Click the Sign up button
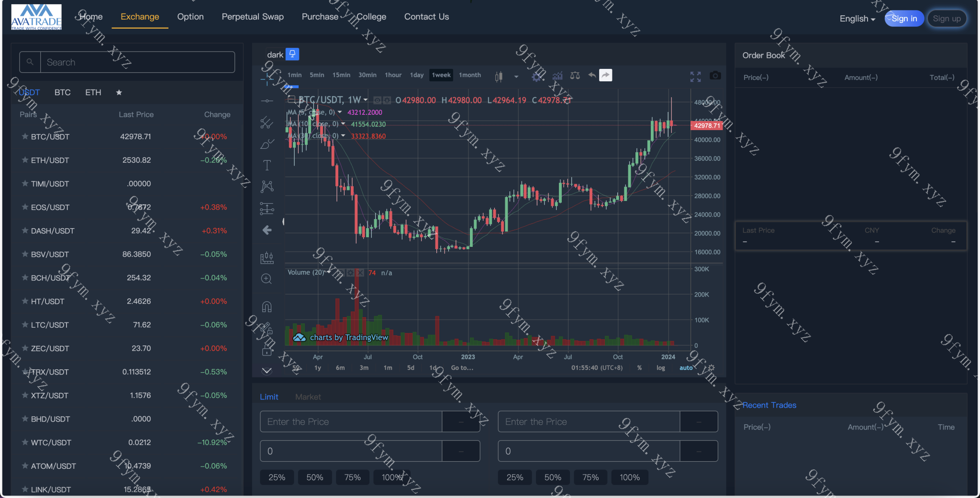The height and width of the screenshot is (498, 980). [x=947, y=19]
